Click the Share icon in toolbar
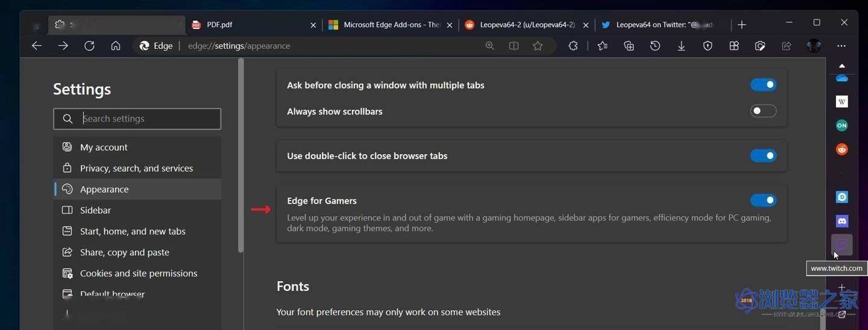Image resolution: width=868 pixels, height=330 pixels. pyautogui.click(x=787, y=46)
